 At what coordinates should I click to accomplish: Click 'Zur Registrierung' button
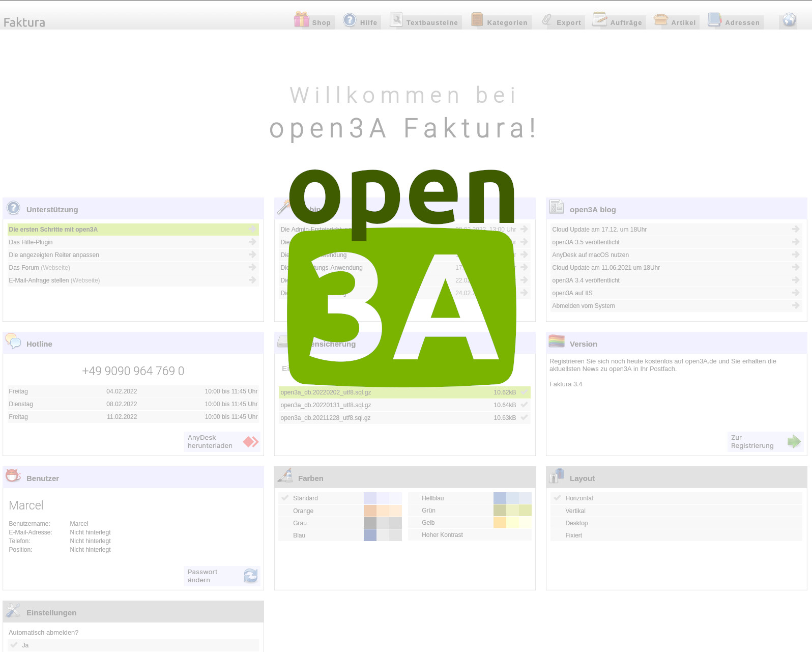(x=766, y=442)
